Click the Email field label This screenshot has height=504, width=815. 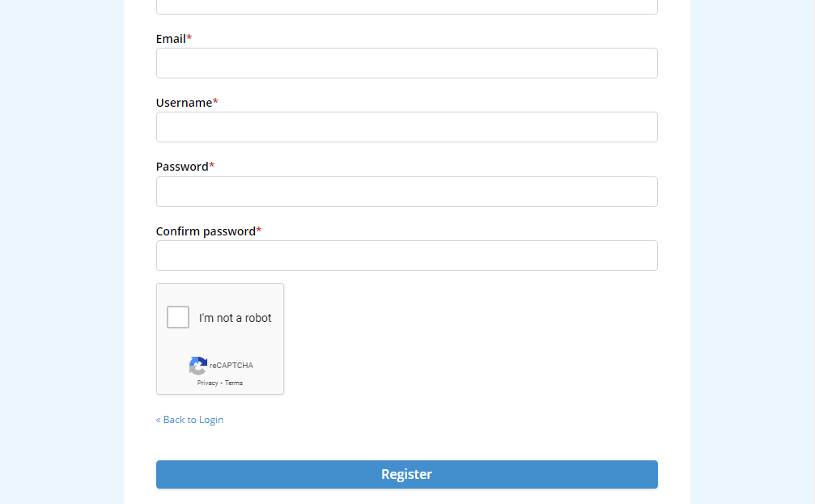point(171,39)
